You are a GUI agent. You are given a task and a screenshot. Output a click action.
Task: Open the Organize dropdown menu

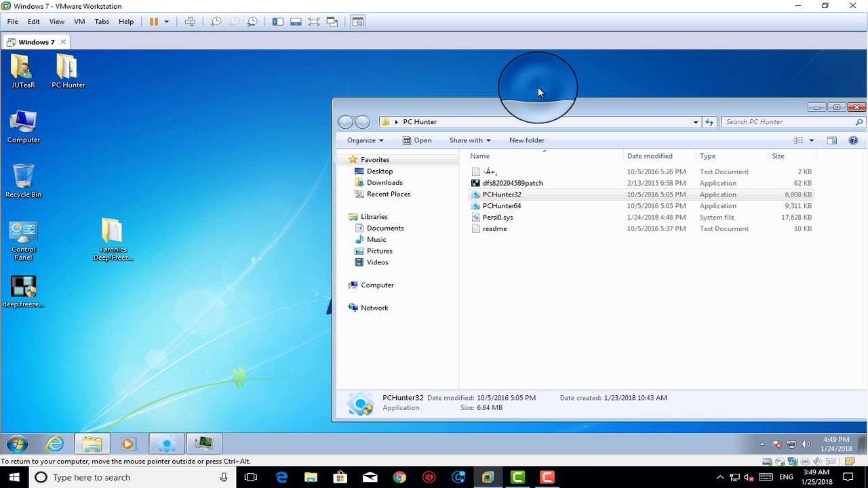tap(364, 140)
